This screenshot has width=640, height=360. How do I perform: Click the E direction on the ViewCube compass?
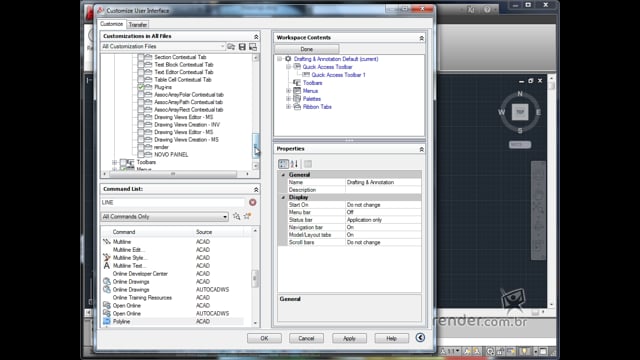(538, 112)
